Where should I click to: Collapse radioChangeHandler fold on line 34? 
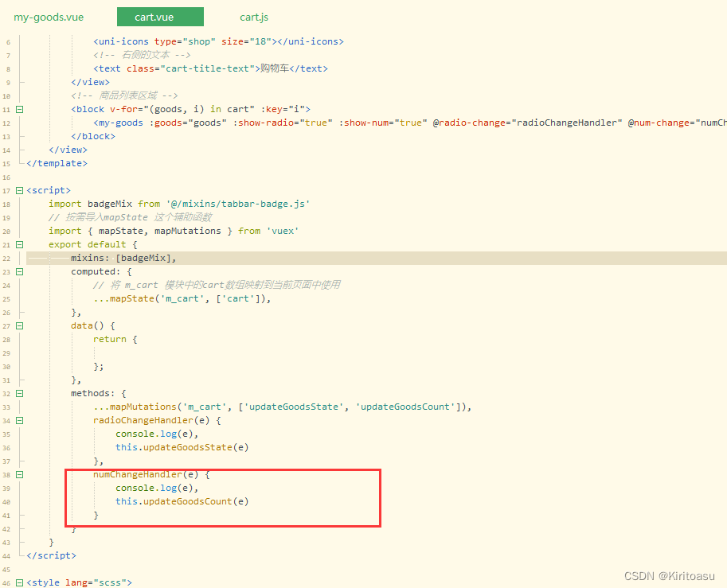click(19, 421)
